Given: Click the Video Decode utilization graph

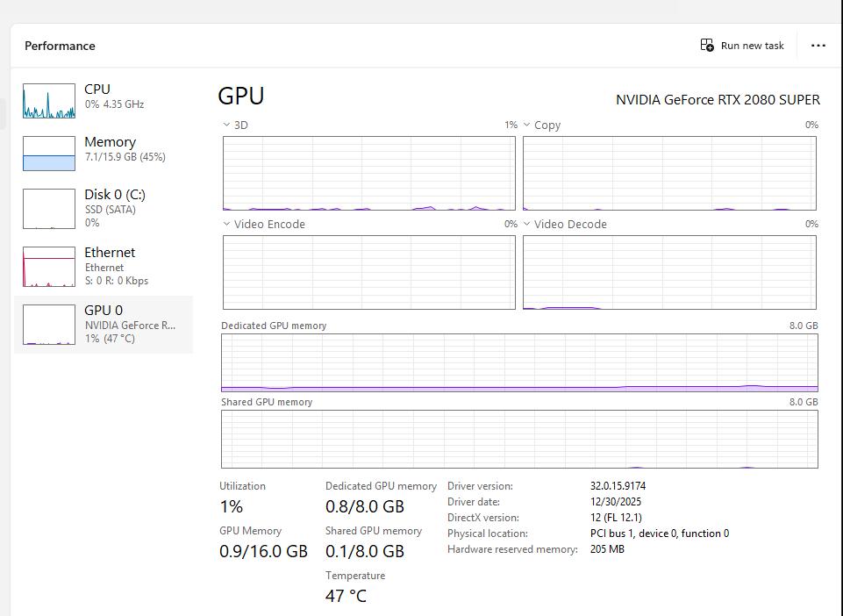Looking at the screenshot, I should pyautogui.click(x=669, y=272).
